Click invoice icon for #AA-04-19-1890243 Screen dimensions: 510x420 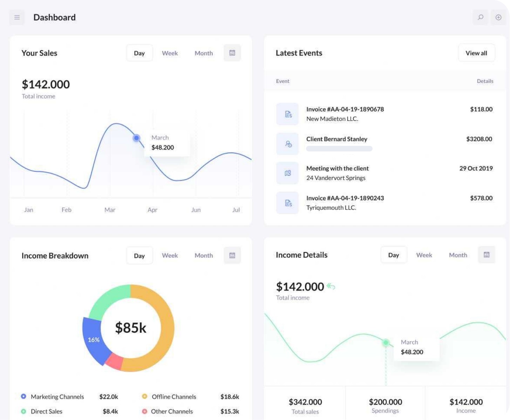click(x=287, y=203)
